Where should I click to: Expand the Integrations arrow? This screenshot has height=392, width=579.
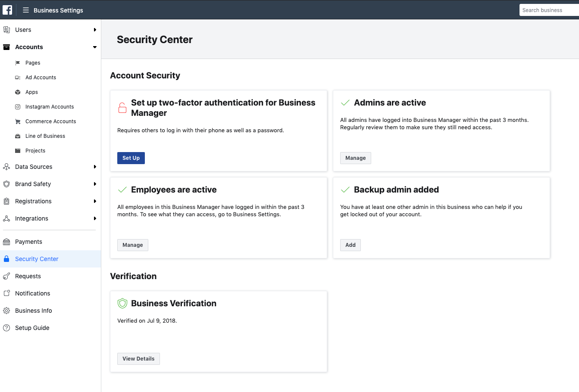coord(95,218)
